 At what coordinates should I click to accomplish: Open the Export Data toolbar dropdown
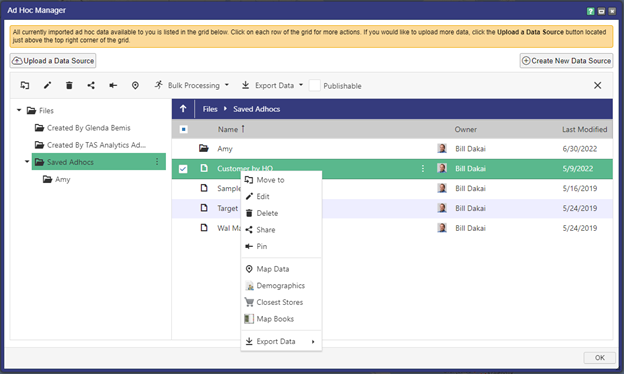pyautogui.click(x=273, y=85)
